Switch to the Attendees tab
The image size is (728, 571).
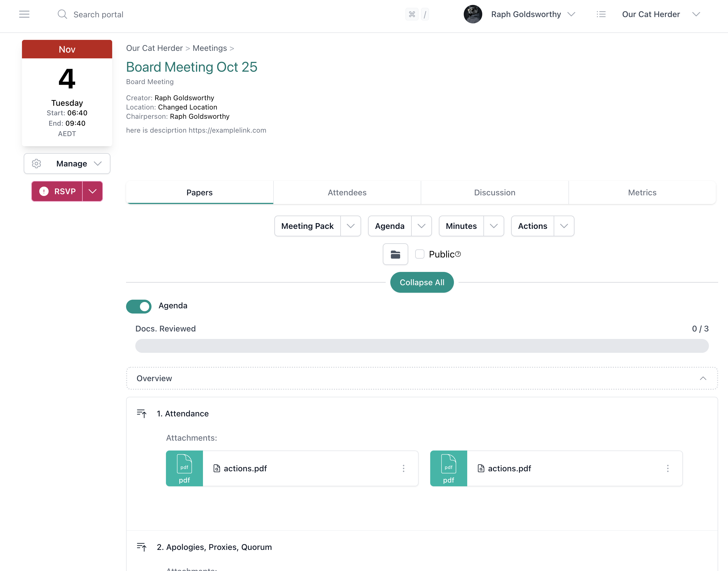coord(347,192)
